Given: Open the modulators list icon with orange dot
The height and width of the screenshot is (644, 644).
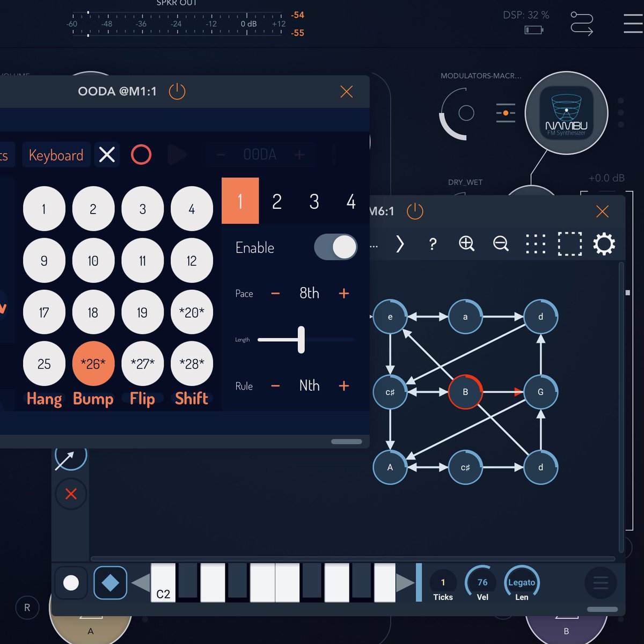Looking at the screenshot, I should coord(506,113).
